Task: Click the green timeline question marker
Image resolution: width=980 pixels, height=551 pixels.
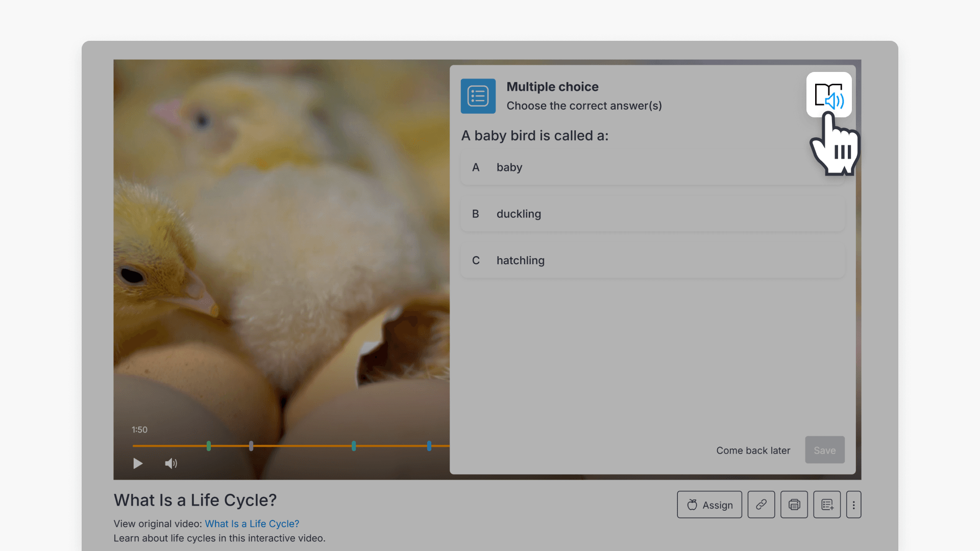Action: tap(209, 445)
